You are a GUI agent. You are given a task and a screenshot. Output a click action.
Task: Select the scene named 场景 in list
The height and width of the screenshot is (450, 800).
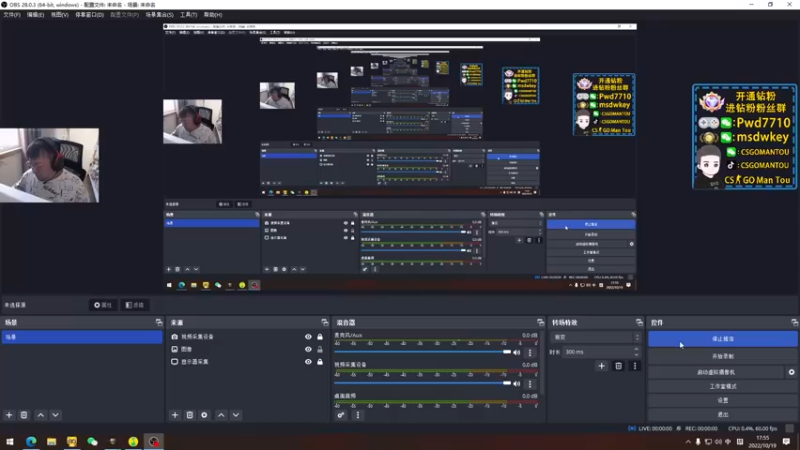(x=82, y=337)
